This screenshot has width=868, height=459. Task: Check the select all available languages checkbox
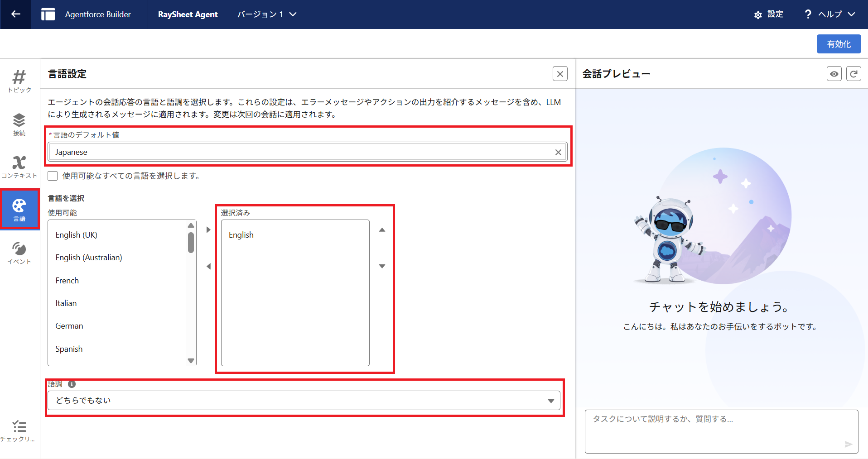(53, 176)
